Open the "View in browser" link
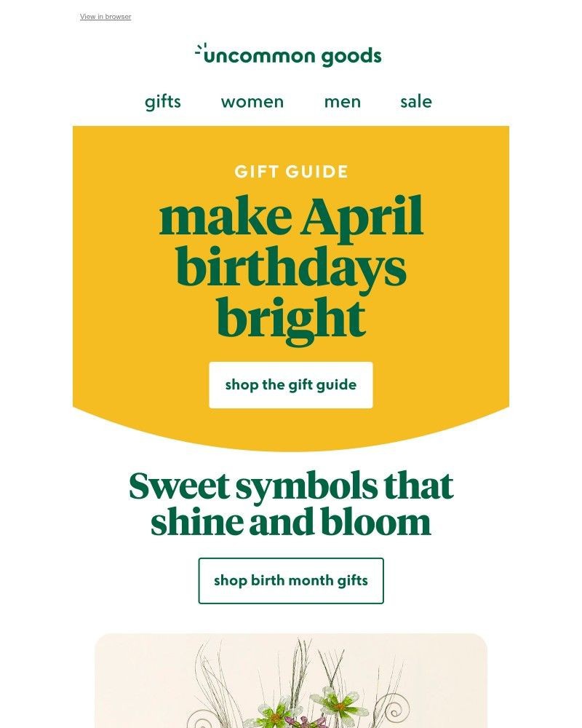 (x=105, y=16)
